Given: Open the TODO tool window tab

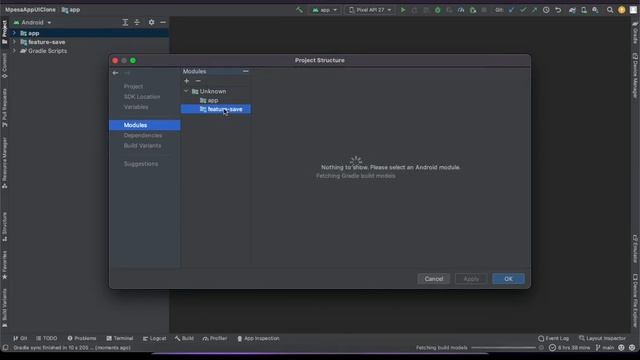Looking at the screenshot, I should pos(47,338).
